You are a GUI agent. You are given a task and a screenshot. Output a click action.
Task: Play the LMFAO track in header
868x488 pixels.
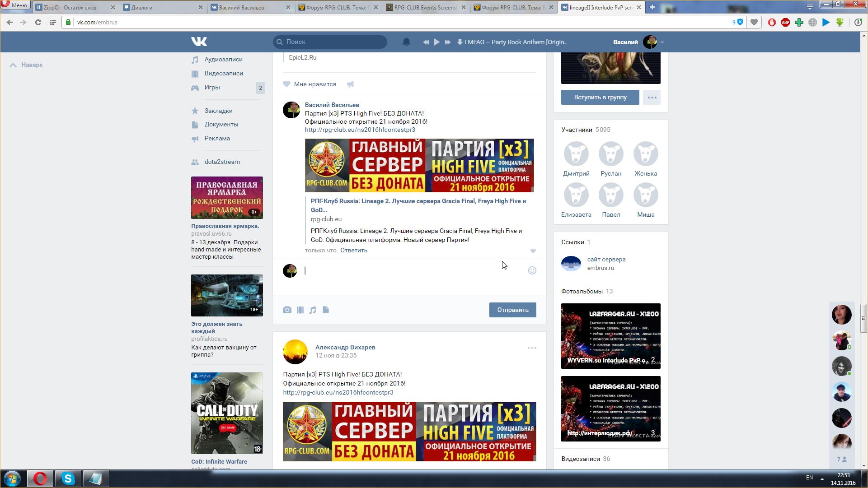436,42
